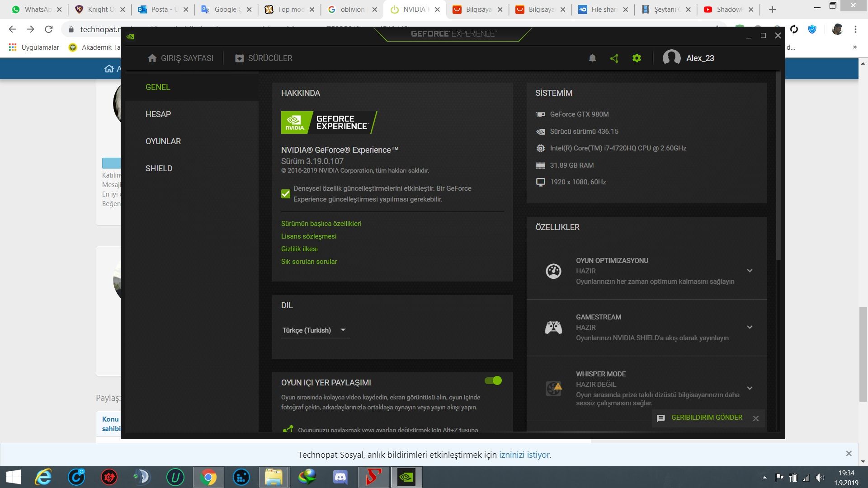Click the NVIDIA logo in title bar
Screen dimensions: 868x488
pyautogui.click(x=131, y=37)
